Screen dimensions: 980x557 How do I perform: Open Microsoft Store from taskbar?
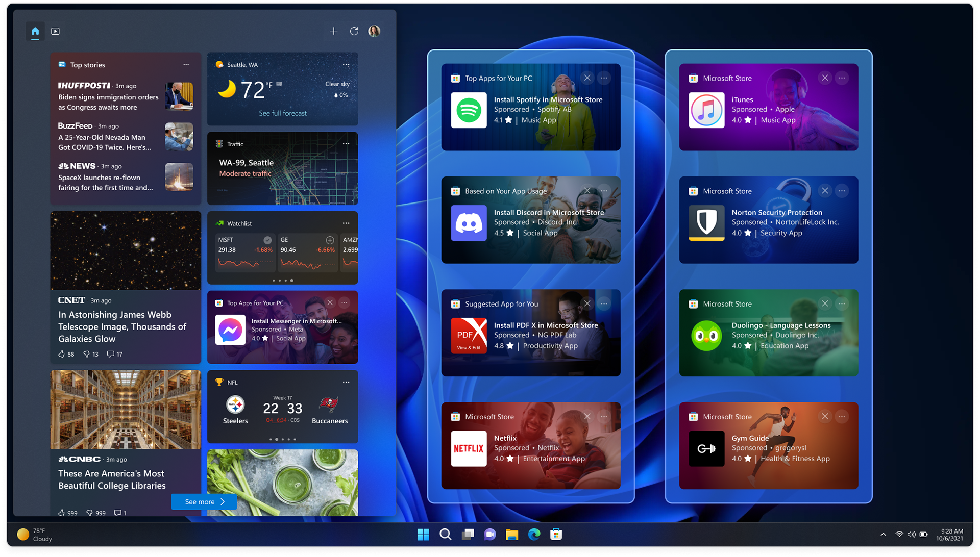tap(556, 534)
